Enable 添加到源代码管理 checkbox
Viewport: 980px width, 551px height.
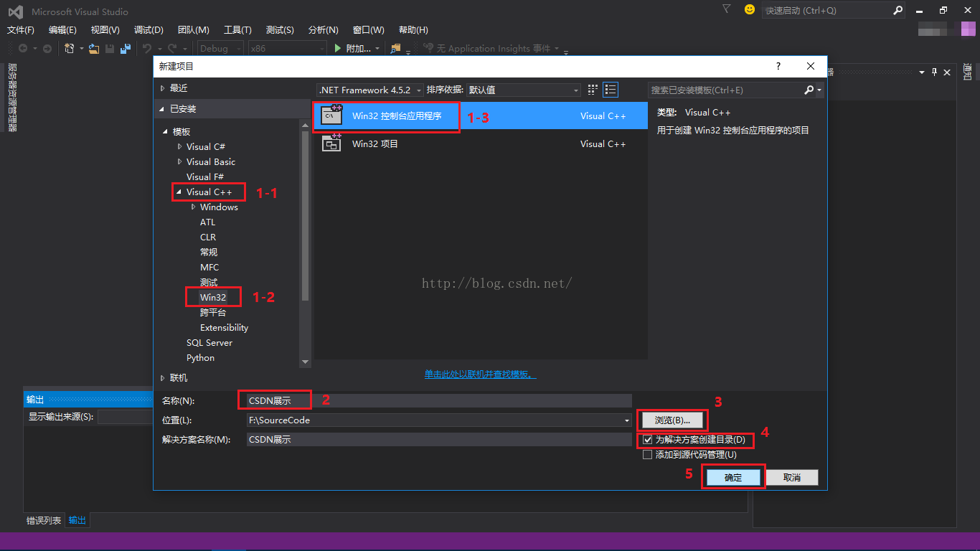[x=648, y=454]
